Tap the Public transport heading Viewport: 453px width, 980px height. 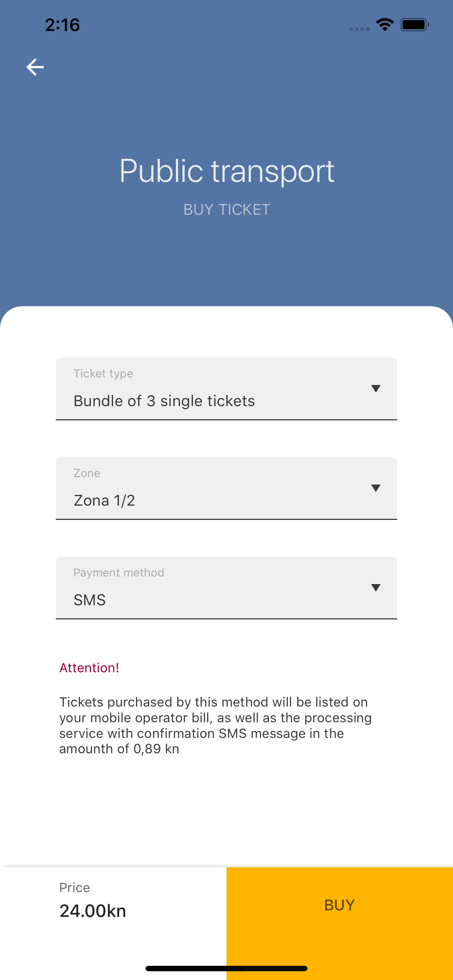(x=226, y=171)
